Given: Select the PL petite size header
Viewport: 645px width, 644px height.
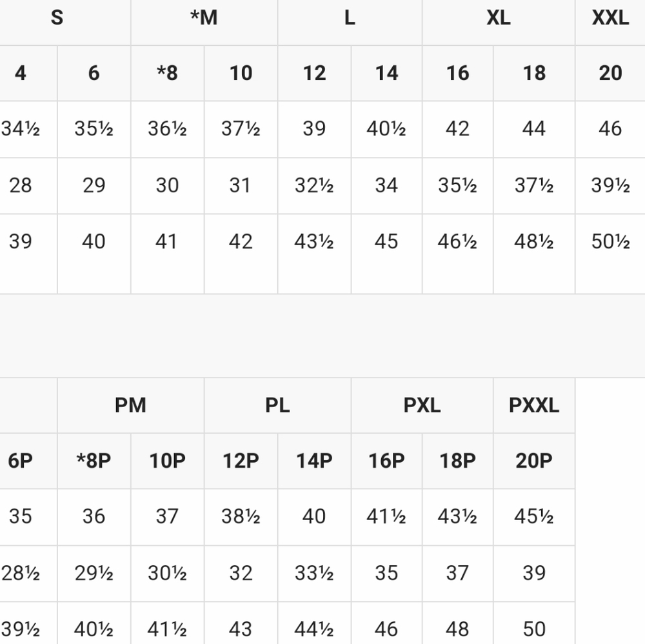Looking at the screenshot, I should click(277, 405).
